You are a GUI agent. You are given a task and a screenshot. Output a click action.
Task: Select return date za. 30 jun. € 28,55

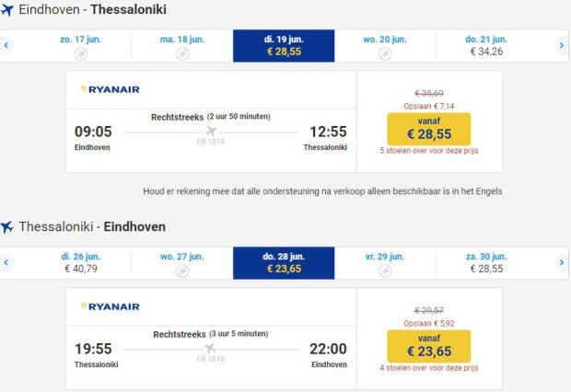point(486,262)
